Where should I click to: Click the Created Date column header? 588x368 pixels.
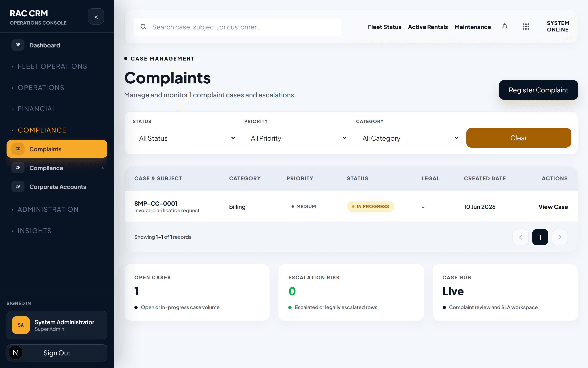[485, 178]
